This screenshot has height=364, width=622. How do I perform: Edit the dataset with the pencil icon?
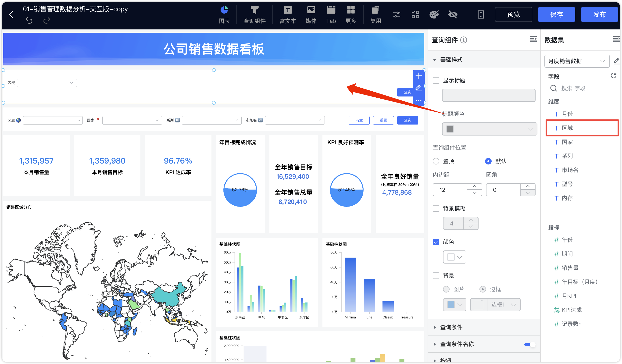click(x=616, y=61)
